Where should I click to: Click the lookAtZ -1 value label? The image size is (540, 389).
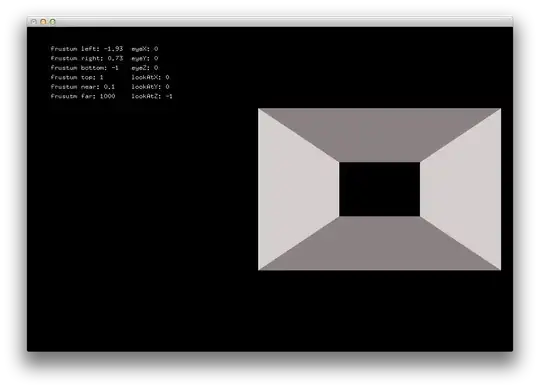[152, 96]
